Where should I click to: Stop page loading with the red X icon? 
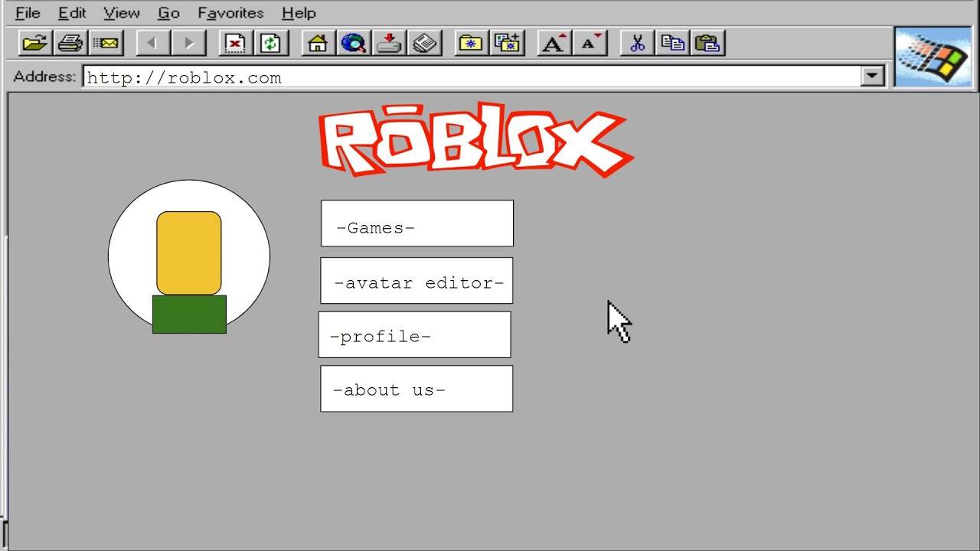pyautogui.click(x=235, y=43)
